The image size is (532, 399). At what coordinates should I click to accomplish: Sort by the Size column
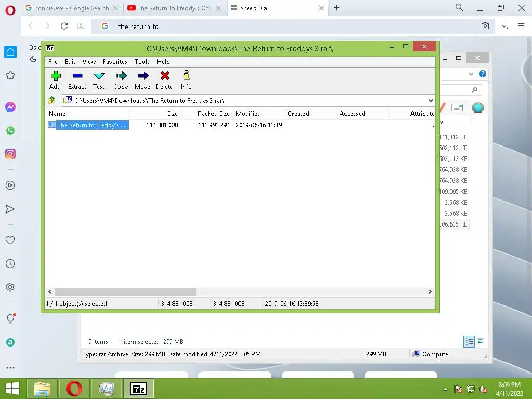[154, 114]
